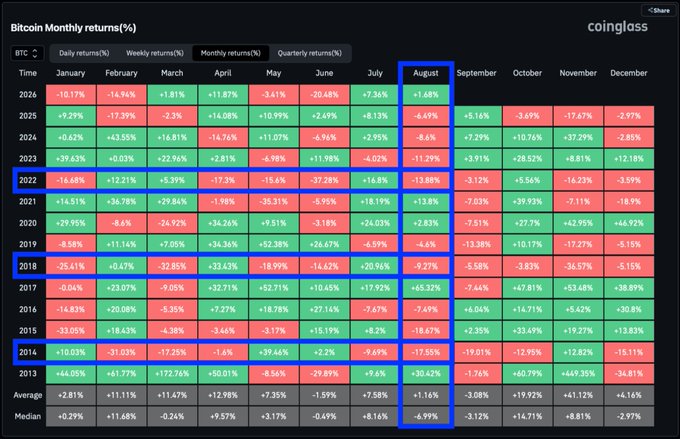Click the +27.14% June 2016 cell

tap(324, 309)
